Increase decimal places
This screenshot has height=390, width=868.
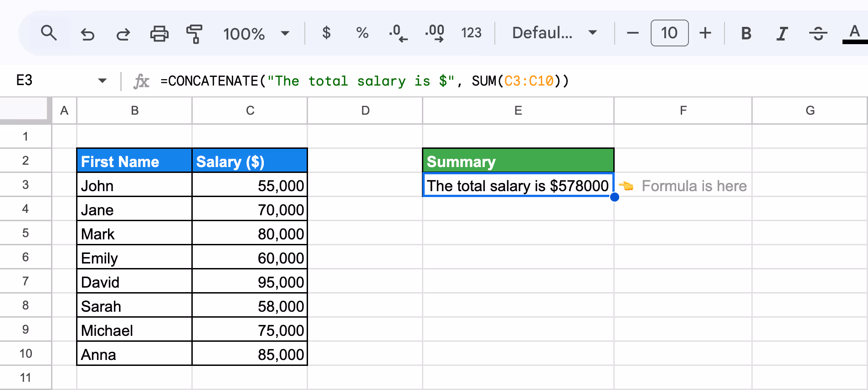click(435, 33)
